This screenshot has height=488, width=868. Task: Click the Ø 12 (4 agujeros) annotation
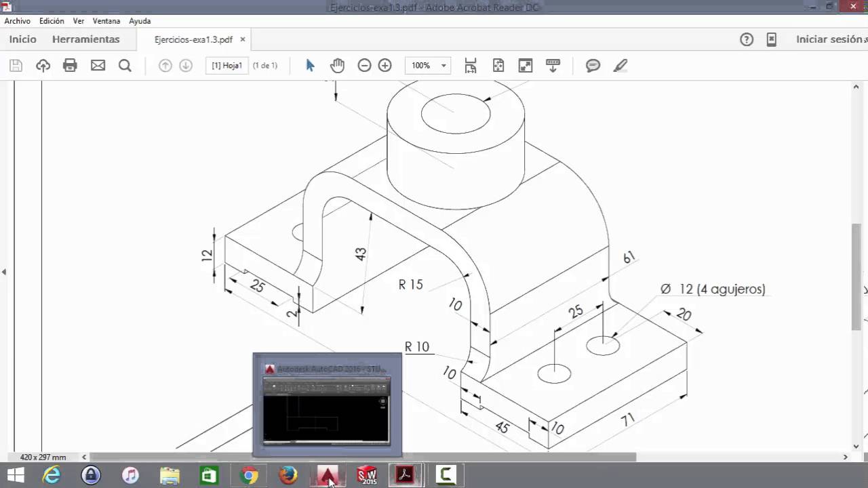pos(713,289)
